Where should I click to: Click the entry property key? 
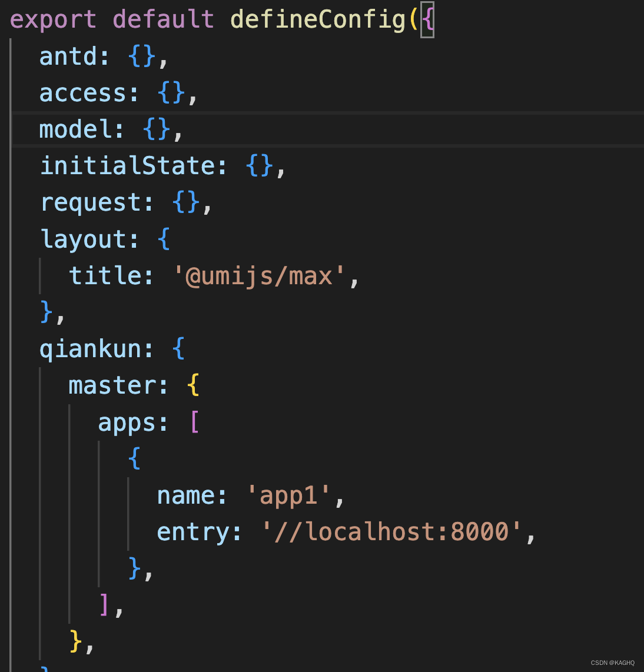pos(194,531)
